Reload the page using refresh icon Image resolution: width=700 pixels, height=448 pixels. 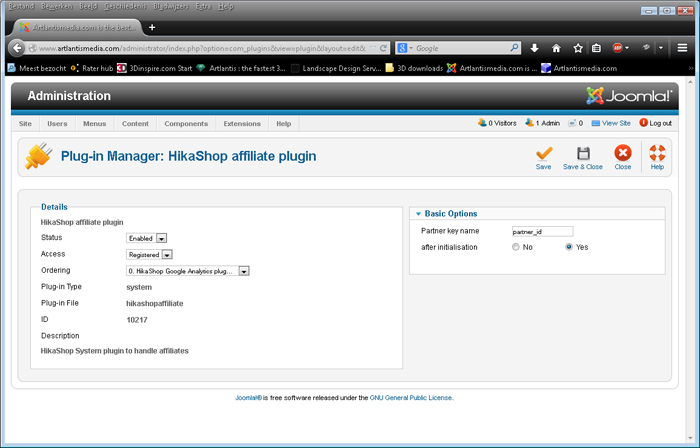(x=383, y=48)
